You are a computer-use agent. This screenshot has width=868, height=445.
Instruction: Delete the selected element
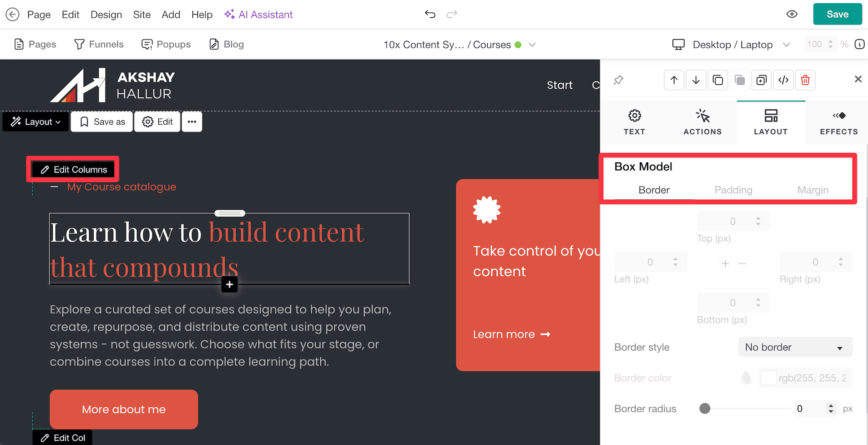coord(805,80)
